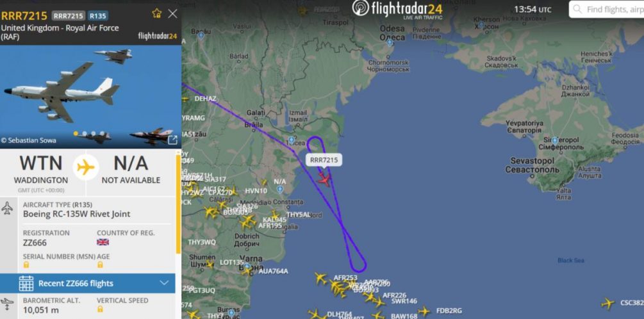This screenshot has width=644, height=319.
Task: Click chevron next to Recent ZZ666 flights
Action: [164, 283]
